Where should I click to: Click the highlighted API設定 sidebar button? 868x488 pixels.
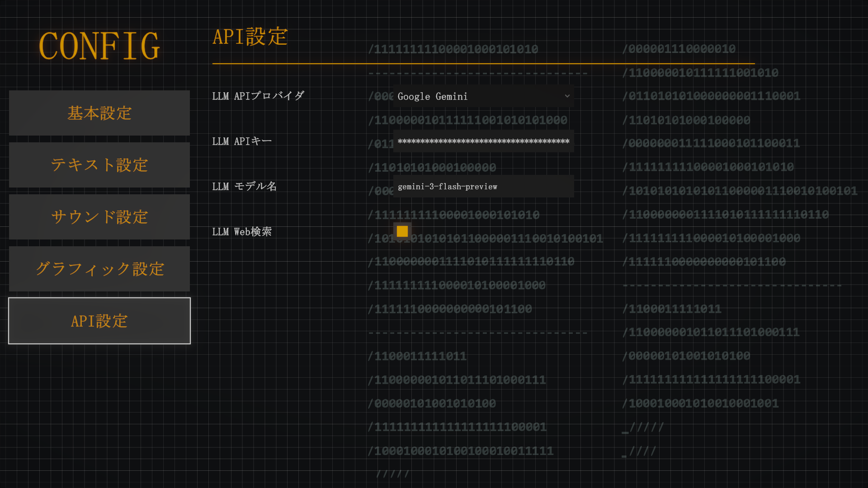99,321
